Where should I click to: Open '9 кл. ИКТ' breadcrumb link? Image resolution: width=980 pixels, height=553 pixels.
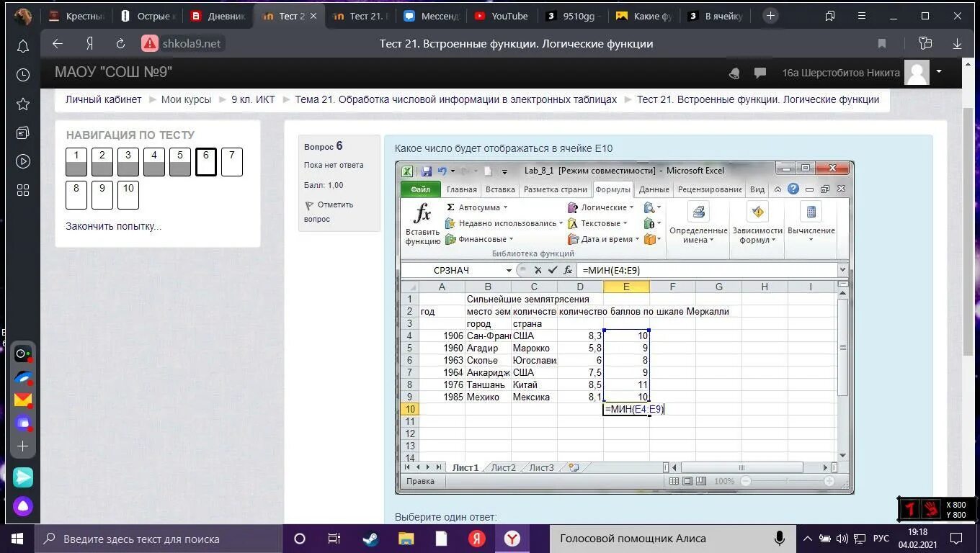click(253, 99)
